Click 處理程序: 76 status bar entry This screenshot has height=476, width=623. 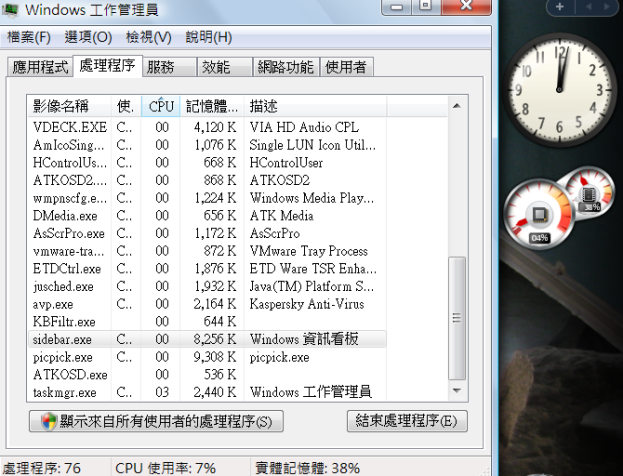(42, 468)
